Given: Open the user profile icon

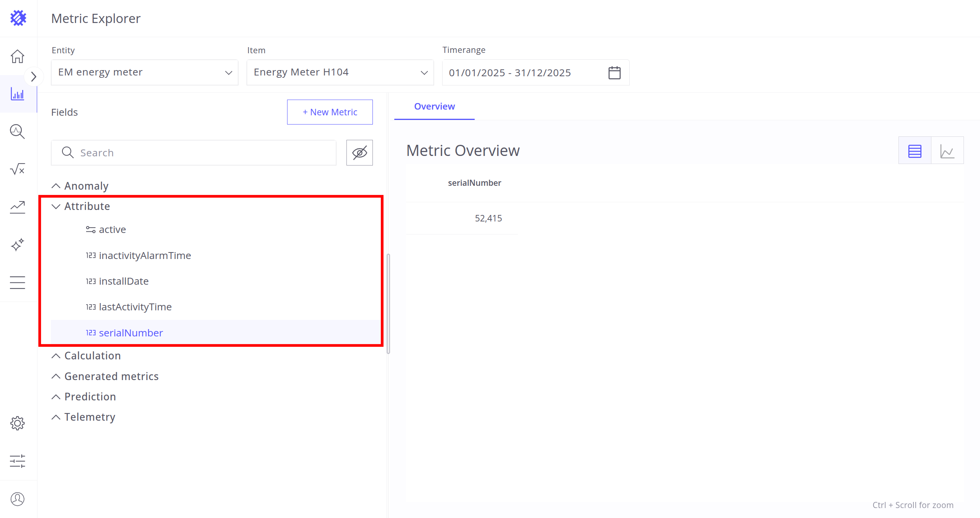Looking at the screenshot, I should (x=18, y=499).
